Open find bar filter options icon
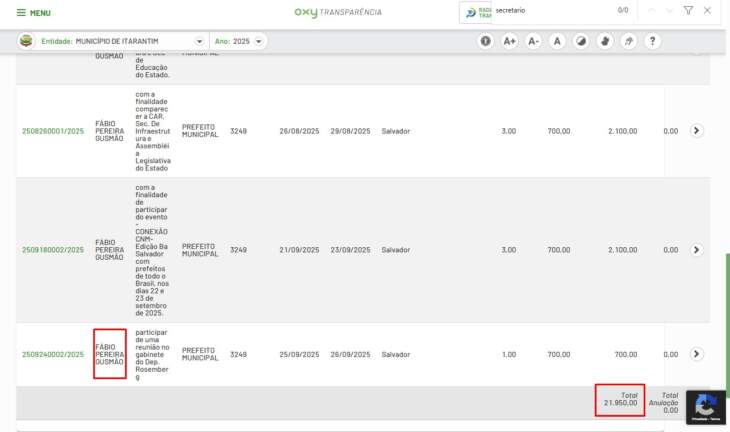 pos(688,10)
